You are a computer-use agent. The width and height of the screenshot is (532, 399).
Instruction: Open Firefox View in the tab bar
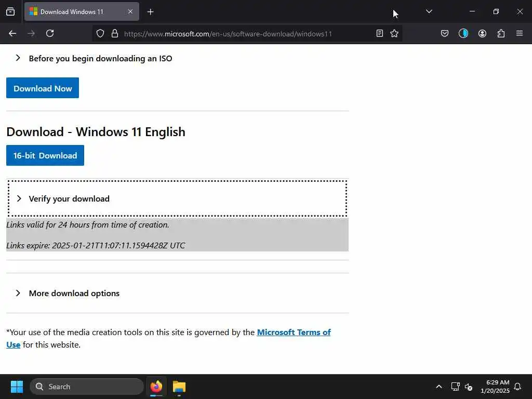coord(10,12)
